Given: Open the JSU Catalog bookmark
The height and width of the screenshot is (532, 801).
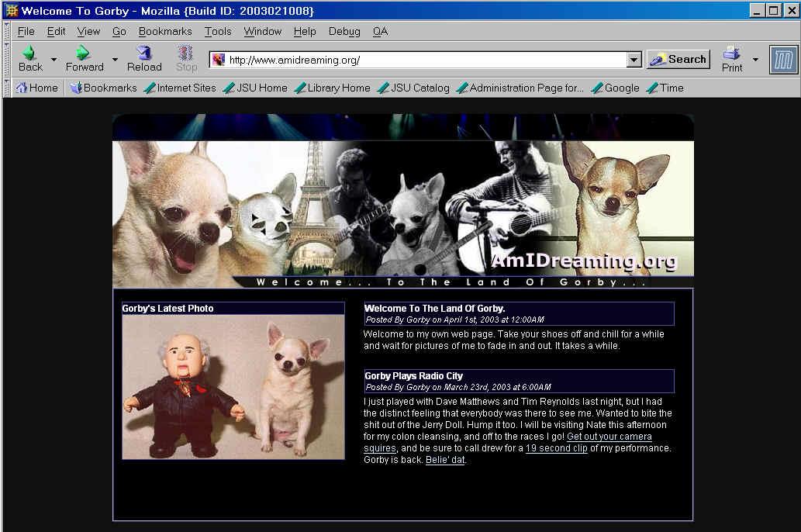Looking at the screenshot, I should click(x=414, y=88).
